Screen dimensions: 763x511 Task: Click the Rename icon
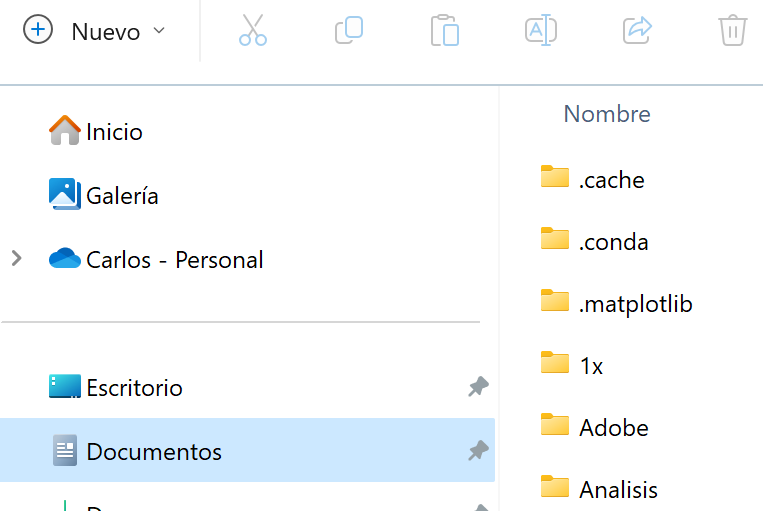(x=541, y=30)
